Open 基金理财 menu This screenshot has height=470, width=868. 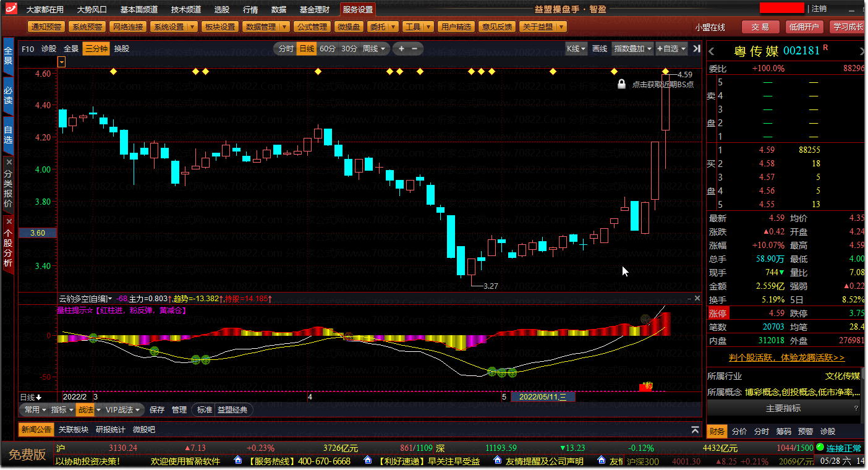pos(315,10)
